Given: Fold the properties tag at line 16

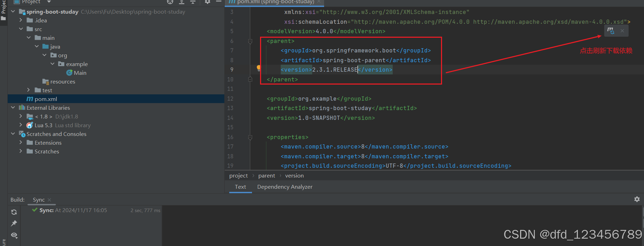Looking at the screenshot, I should click(x=250, y=137).
